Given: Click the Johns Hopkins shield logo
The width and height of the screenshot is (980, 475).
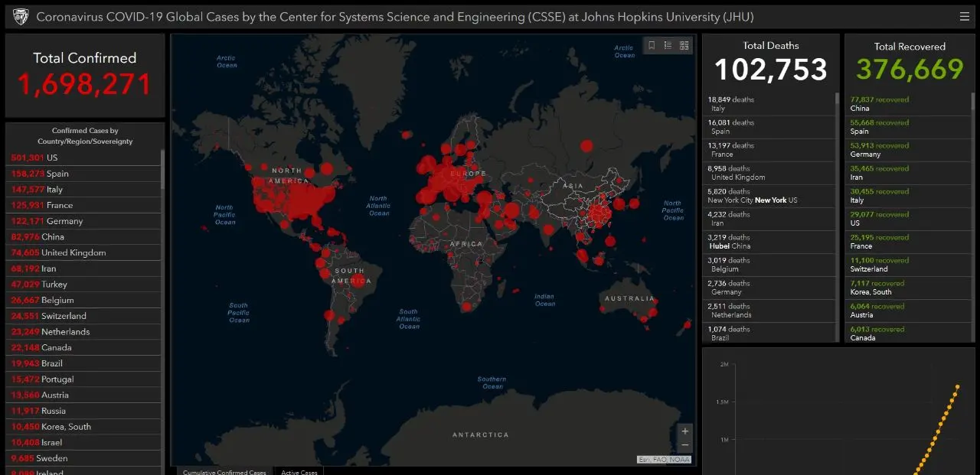Looking at the screenshot, I should point(21,16).
